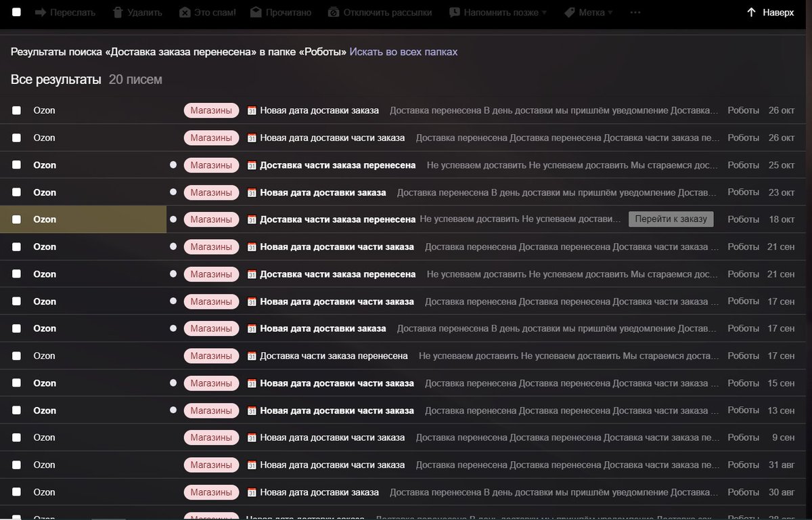Click calendar icon in 15 сен email row
812x520 pixels.
click(x=252, y=383)
